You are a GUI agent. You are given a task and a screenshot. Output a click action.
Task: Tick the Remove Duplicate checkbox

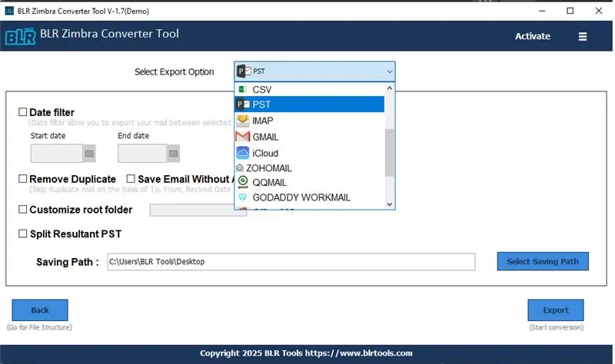tap(23, 179)
